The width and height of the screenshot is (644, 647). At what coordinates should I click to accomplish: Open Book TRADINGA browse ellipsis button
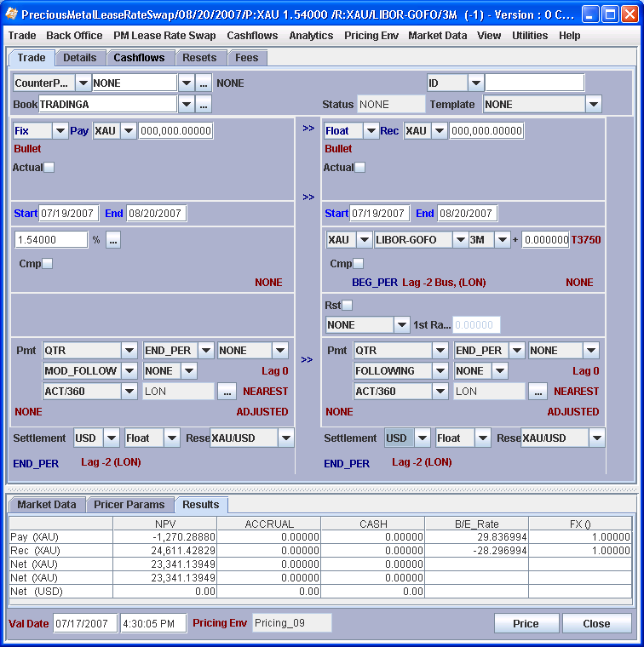click(203, 105)
